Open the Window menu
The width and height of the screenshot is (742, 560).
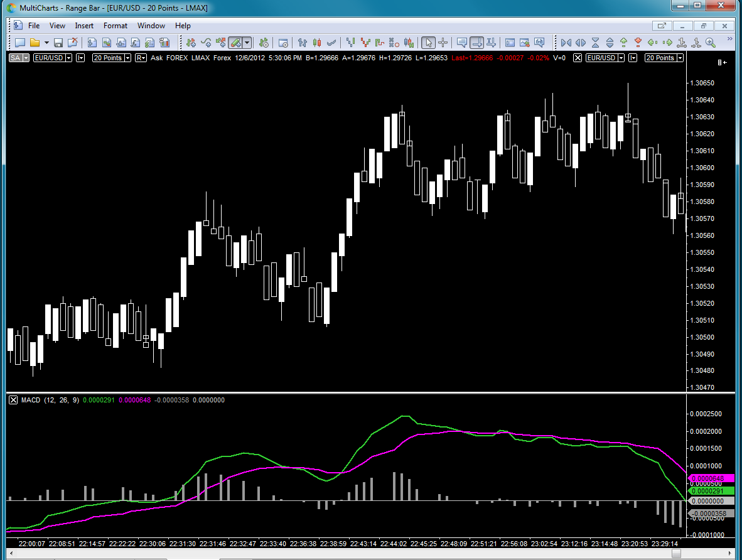click(151, 26)
